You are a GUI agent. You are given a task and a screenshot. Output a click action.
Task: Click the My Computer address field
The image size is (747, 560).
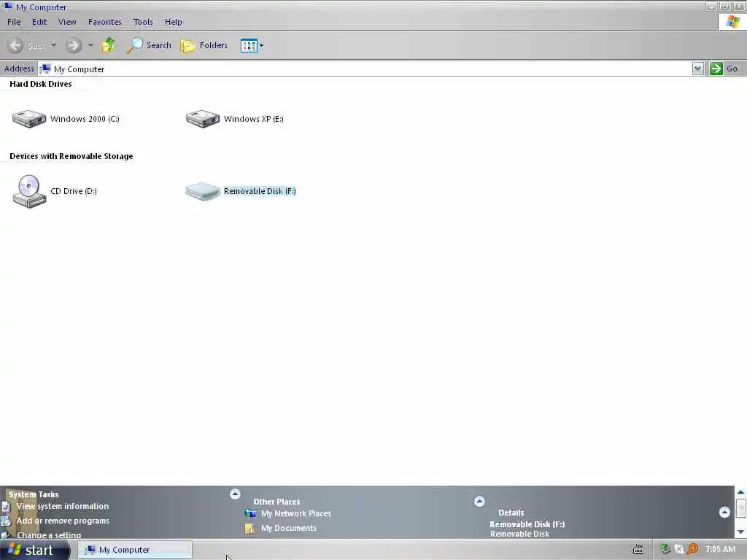pyautogui.click(x=365, y=69)
